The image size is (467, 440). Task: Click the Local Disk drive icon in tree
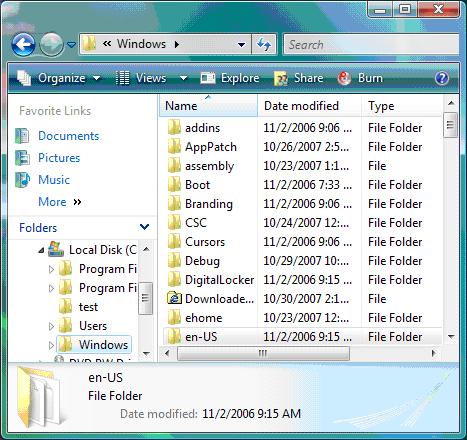56,249
